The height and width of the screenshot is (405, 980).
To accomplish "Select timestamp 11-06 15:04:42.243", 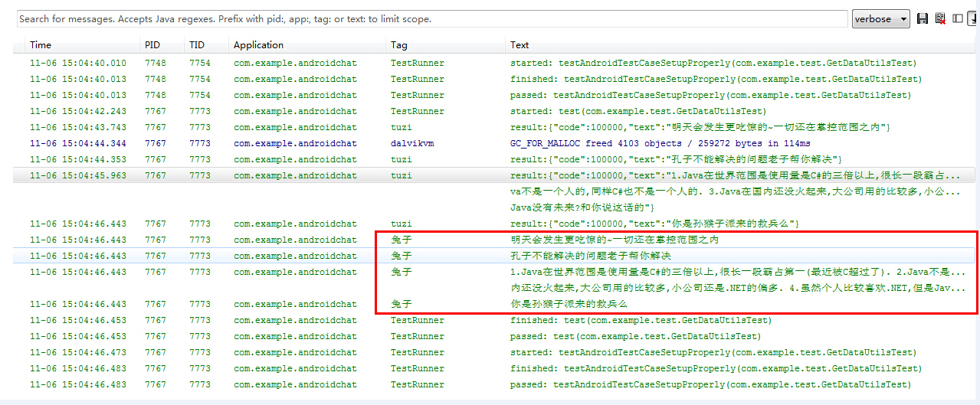I will (78, 112).
